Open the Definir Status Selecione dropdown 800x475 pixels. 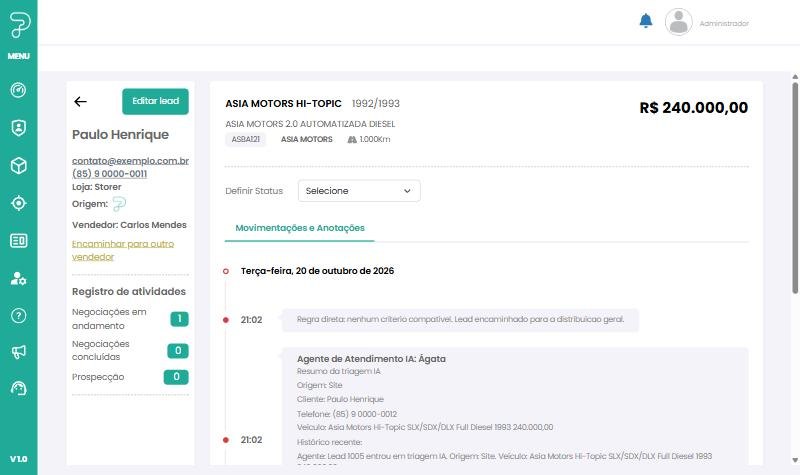tap(359, 191)
